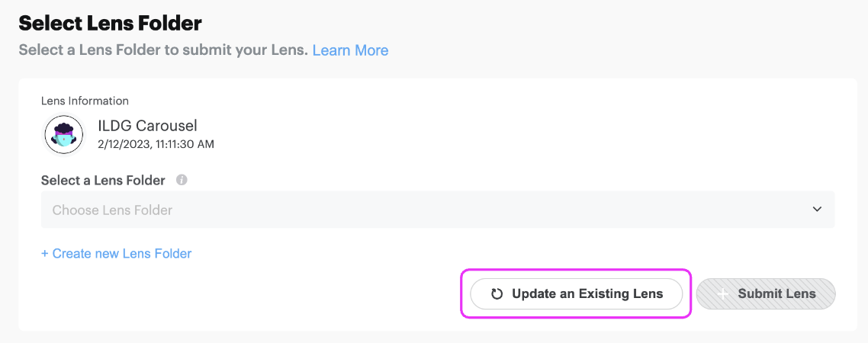Click the plus icon in Submit Lens

click(723, 294)
